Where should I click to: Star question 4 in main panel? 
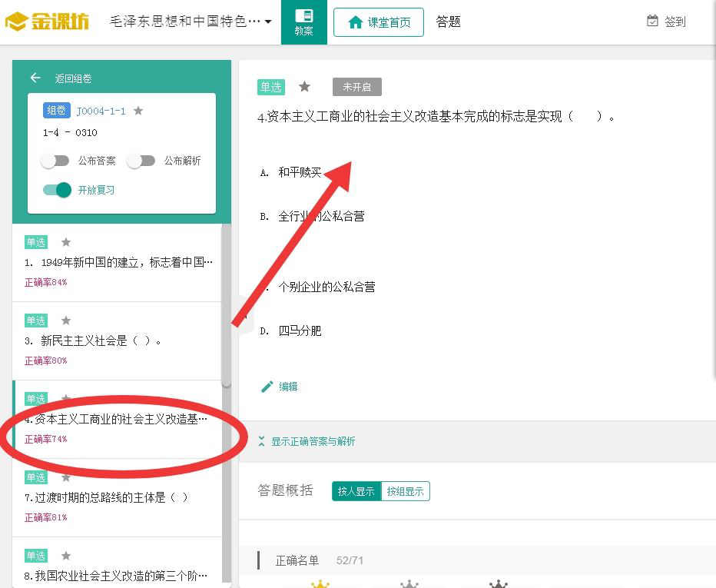click(x=304, y=87)
